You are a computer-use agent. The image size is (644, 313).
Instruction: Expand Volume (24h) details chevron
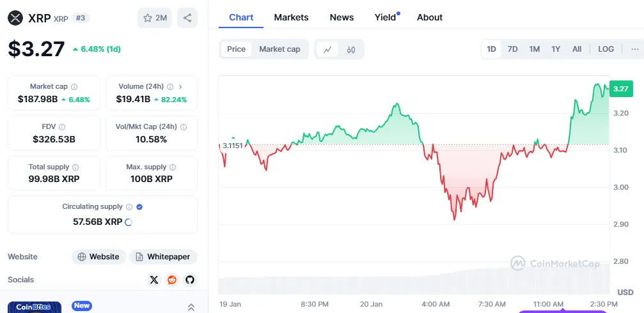coord(180,86)
